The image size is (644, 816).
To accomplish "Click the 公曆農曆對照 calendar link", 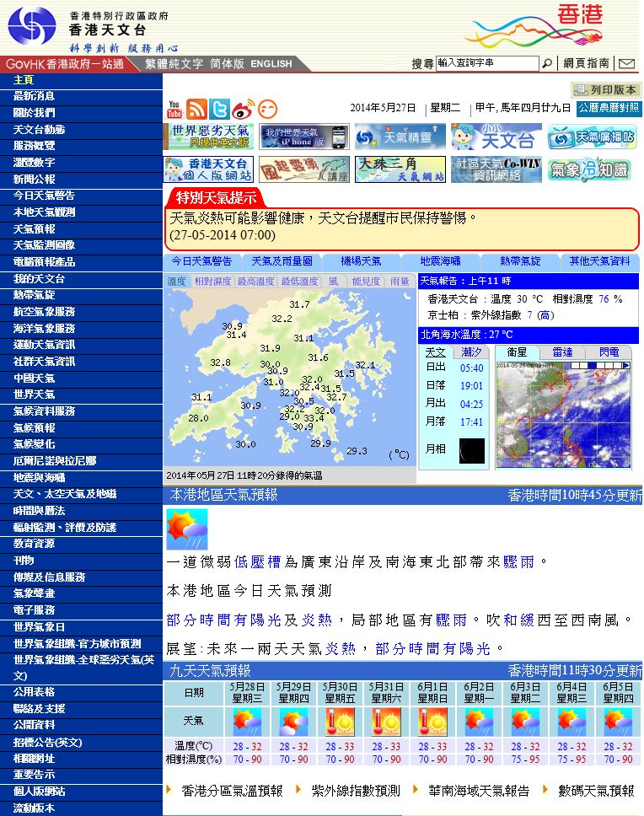I will pos(609,108).
